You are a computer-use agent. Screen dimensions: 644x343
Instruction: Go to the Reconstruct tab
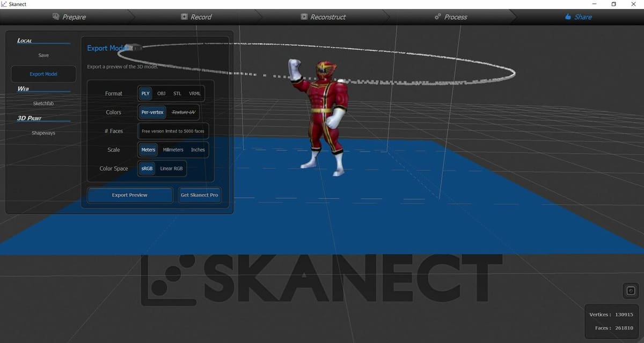[324, 17]
